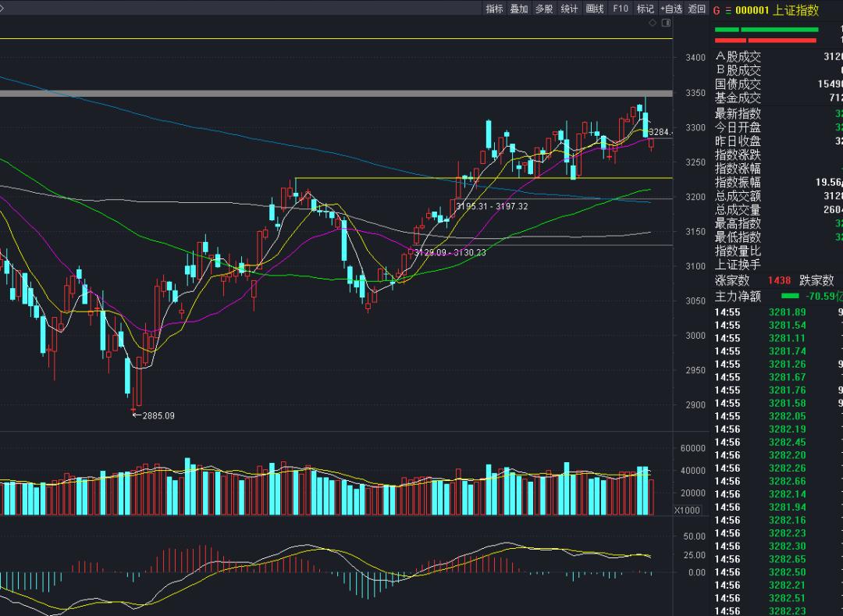Toggle the side panel layout icon
This screenshot has width=843, height=616.
pos(665,23)
